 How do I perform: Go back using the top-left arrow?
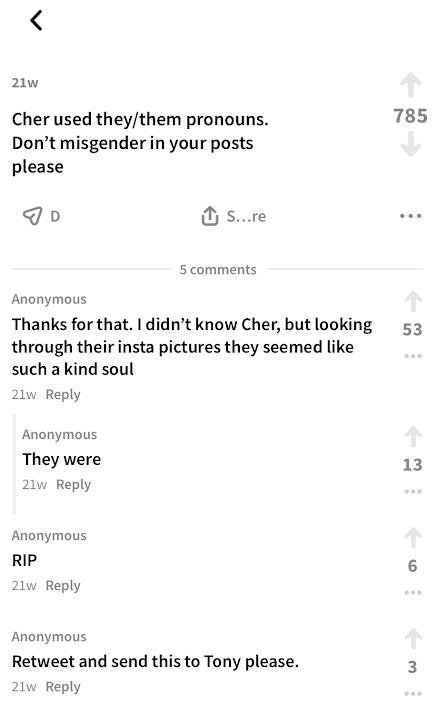coord(36,21)
